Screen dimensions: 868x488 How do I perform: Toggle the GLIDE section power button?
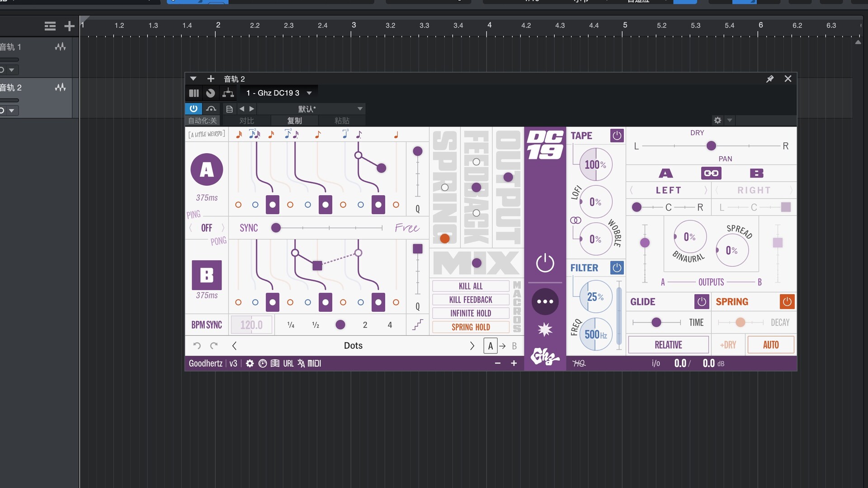click(701, 301)
